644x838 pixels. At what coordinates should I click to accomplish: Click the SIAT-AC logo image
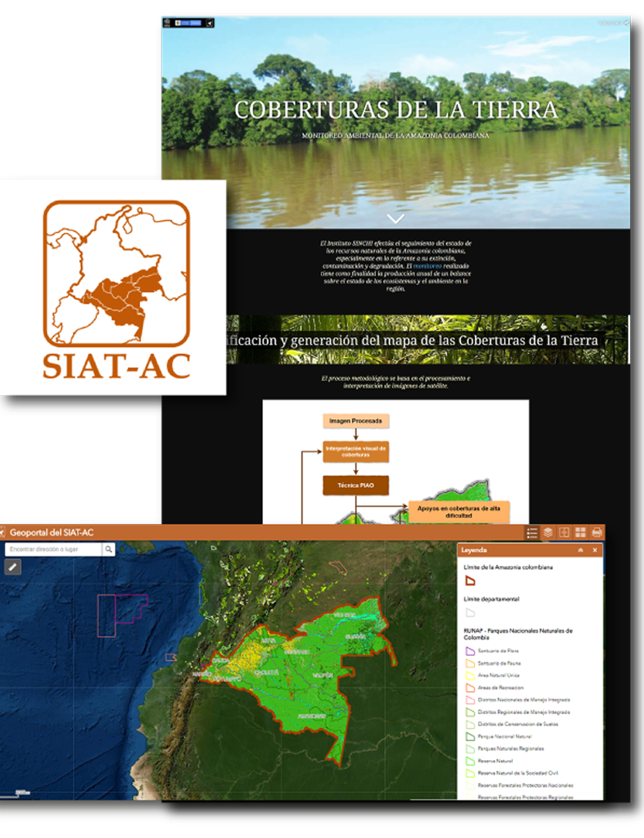(x=116, y=289)
